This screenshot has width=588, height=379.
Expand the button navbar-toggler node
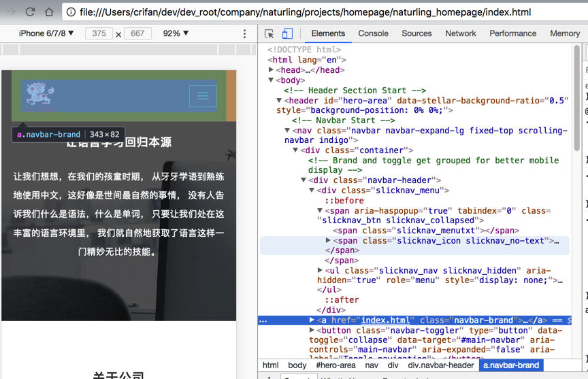click(x=312, y=330)
